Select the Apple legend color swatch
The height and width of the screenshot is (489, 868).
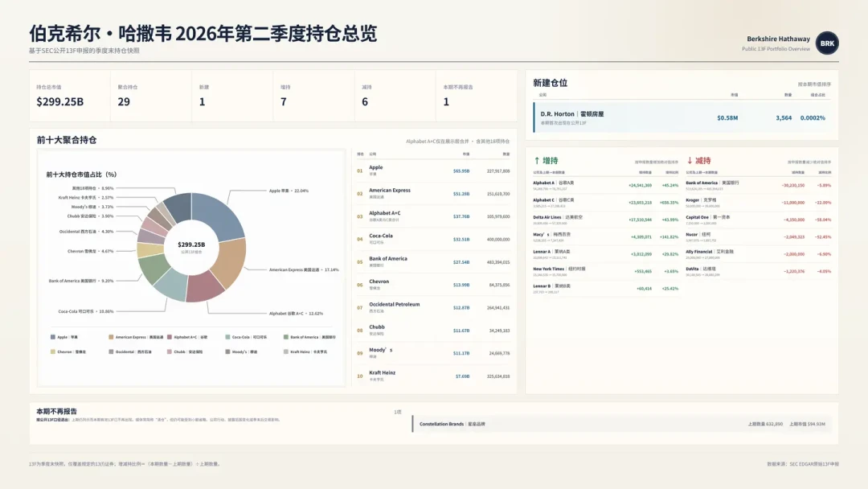pyautogui.click(x=52, y=337)
